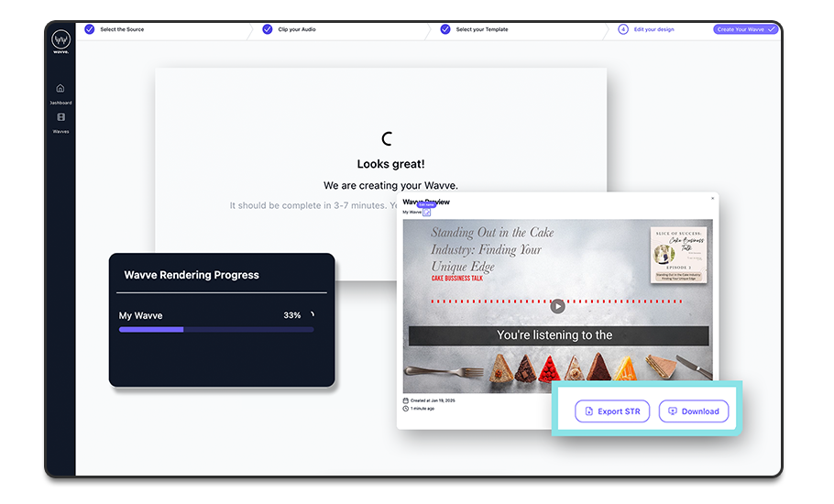Click the Create Your Wavve button
The height and width of the screenshot is (504, 834).
[745, 29]
